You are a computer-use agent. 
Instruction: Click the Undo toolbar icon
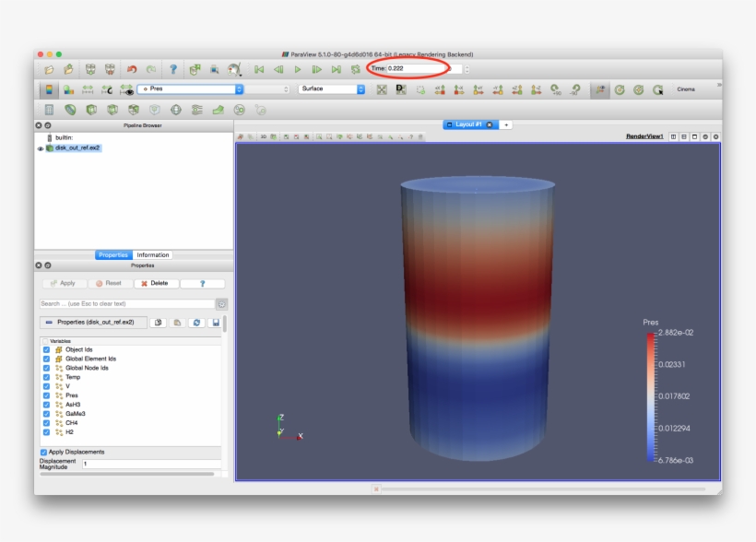tap(132, 69)
